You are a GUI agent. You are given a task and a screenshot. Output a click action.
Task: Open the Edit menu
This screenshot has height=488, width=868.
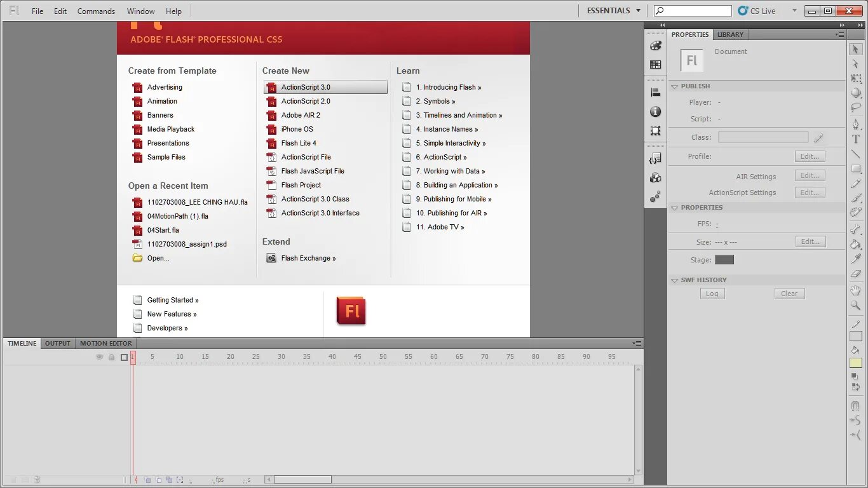[x=60, y=11]
